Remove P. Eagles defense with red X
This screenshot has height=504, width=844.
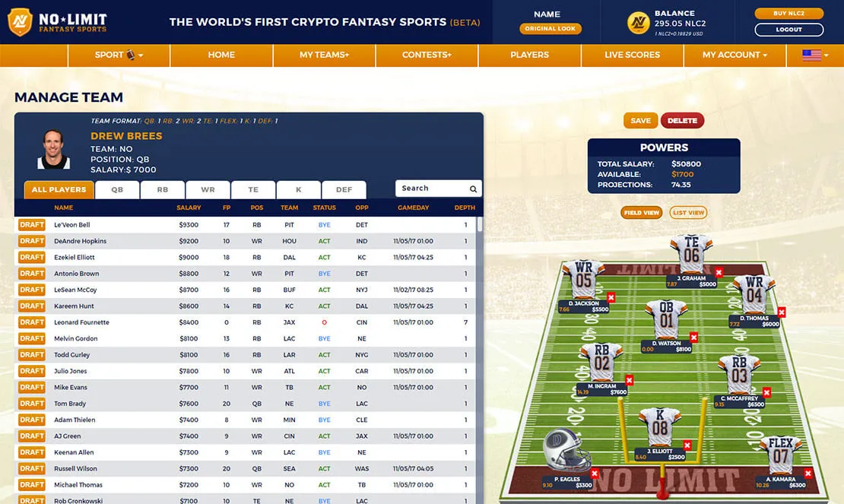(595, 474)
